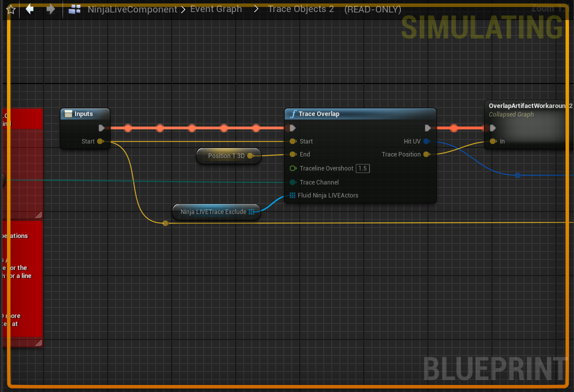
Task: Navigate back with the left arrow
Action: pos(30,9)
